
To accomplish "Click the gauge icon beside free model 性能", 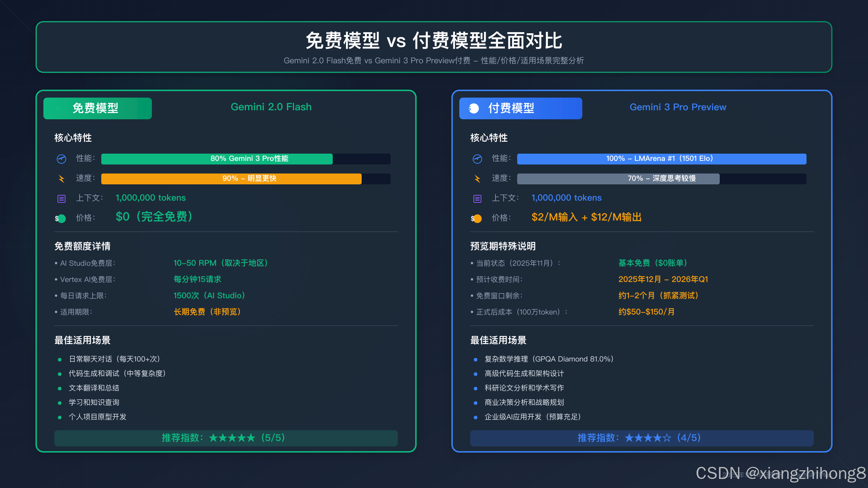I will tap(61, 159).
